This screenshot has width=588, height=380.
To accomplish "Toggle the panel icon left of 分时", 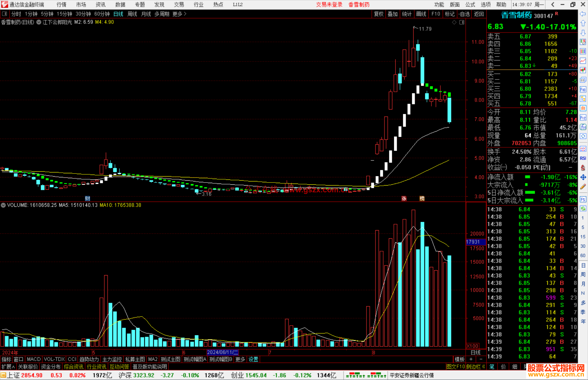I will [5, 14].
